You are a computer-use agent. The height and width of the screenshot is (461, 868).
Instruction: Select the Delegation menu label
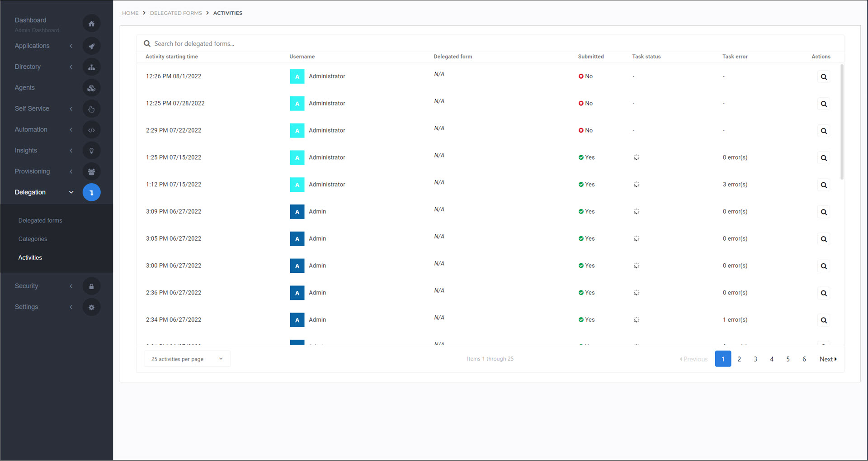click(x=30, y=192)
